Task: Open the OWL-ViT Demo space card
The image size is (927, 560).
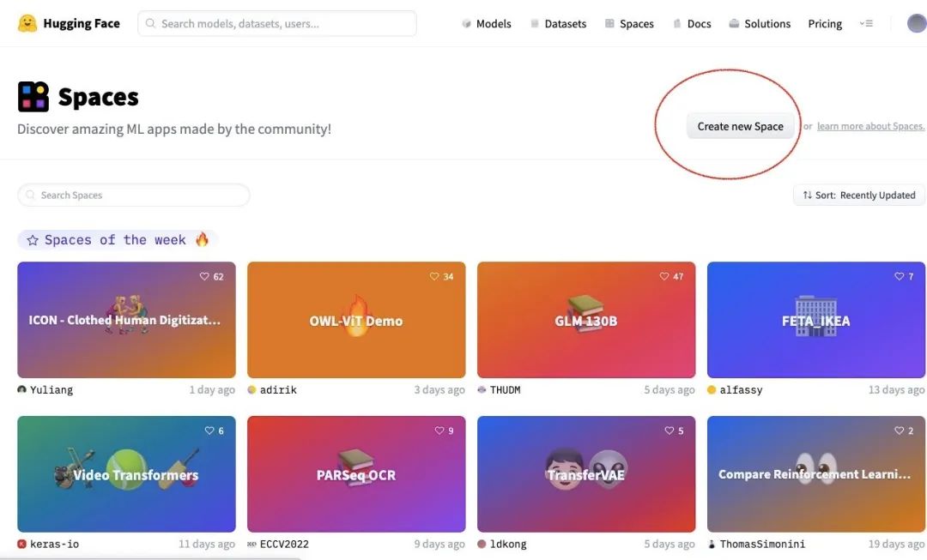Action: pyautogui.click(x=356, y=320)
